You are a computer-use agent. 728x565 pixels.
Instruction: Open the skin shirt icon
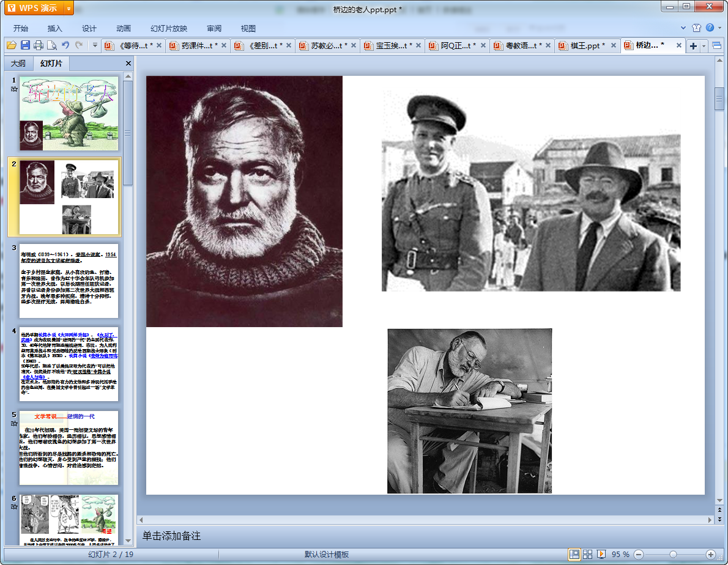[x=696, y=28]
